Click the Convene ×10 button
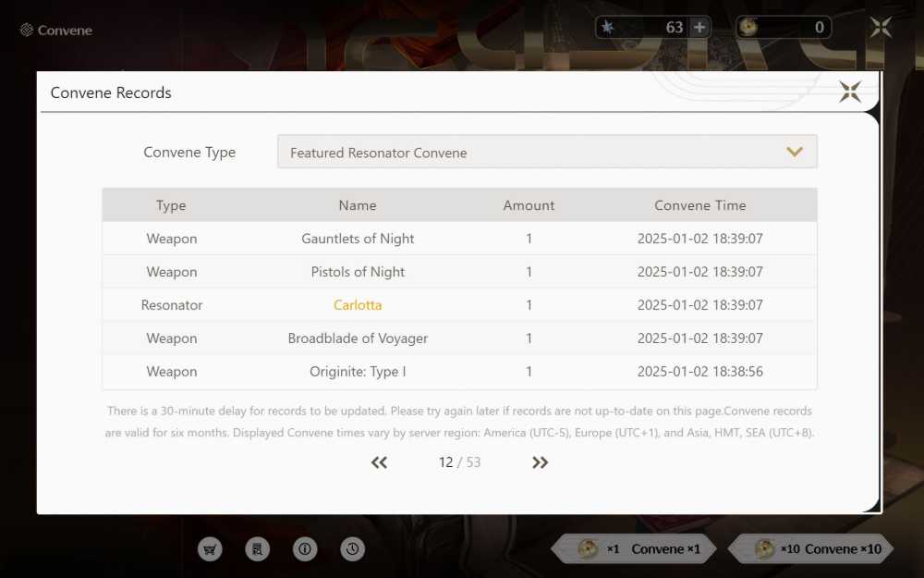Screen dimensions: 924x578 tap(811, 549)
